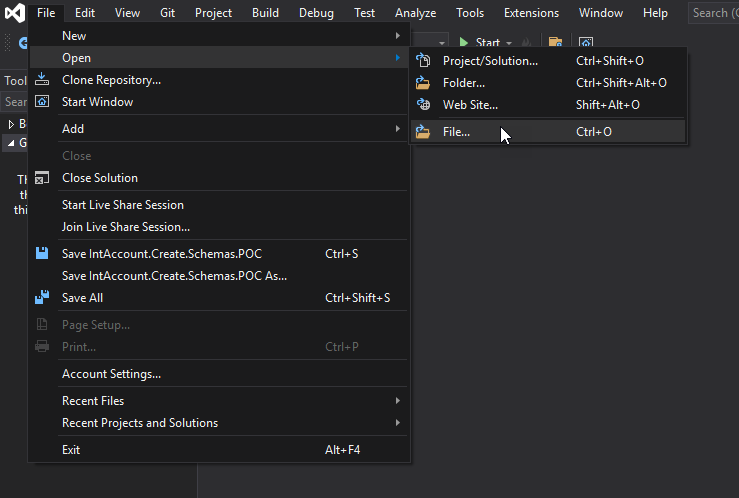Open the Analyze menu

(x=415, y=13)
